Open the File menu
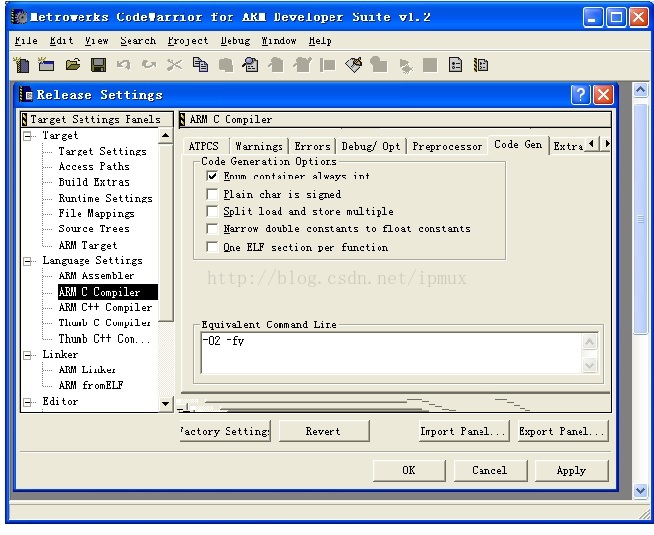Image resolution: width=654 pixels, height=535 pixels. [x=26, y=41]
